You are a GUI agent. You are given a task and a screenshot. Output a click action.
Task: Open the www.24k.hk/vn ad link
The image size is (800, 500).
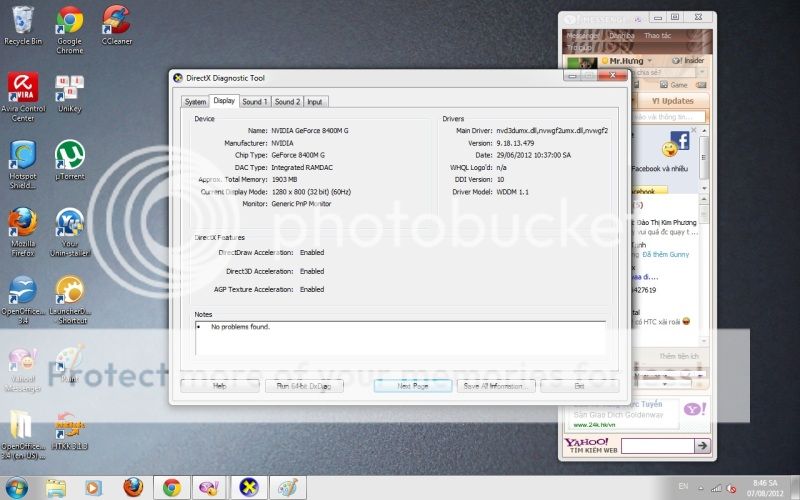[594, 424]
